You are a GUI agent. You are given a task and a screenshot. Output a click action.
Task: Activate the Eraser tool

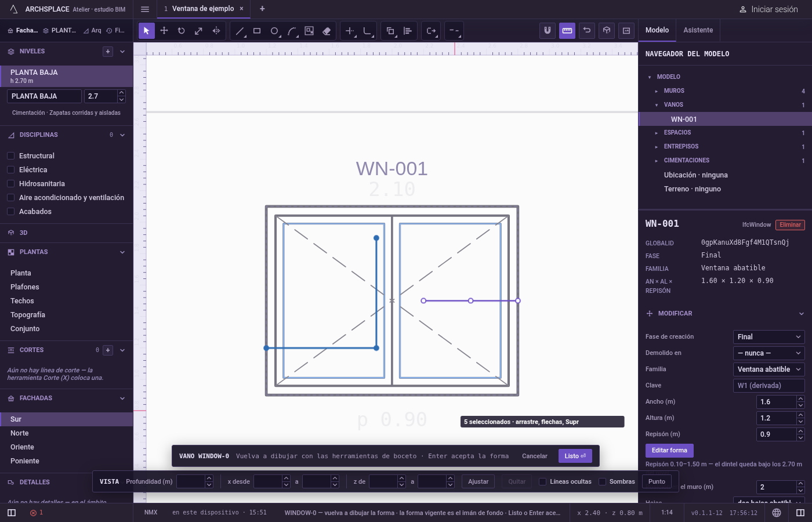pos(327,31)
